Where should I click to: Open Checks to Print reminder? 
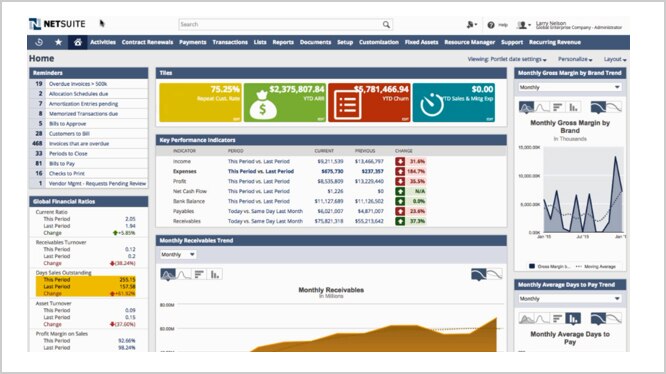67,173
